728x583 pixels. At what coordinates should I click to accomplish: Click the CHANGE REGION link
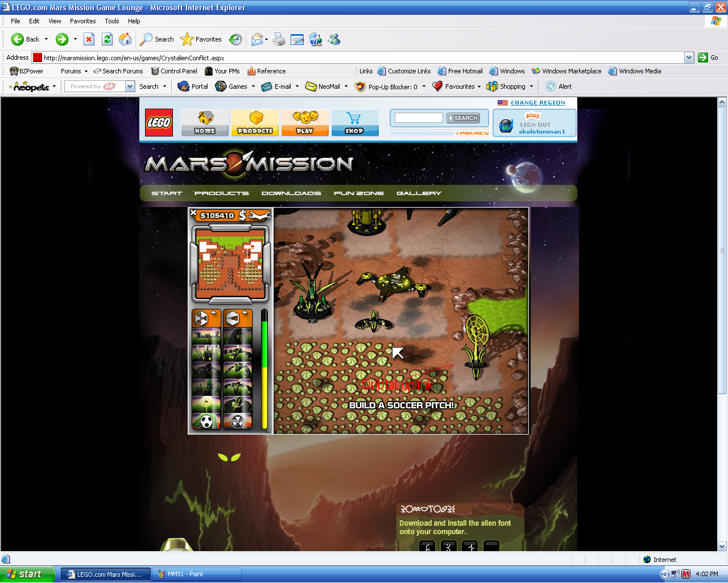coord(537,103)
